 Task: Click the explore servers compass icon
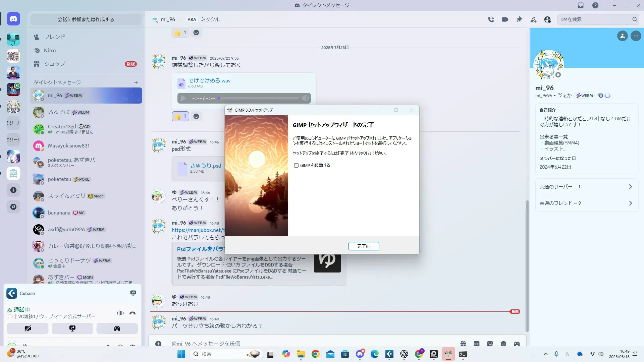13,207
